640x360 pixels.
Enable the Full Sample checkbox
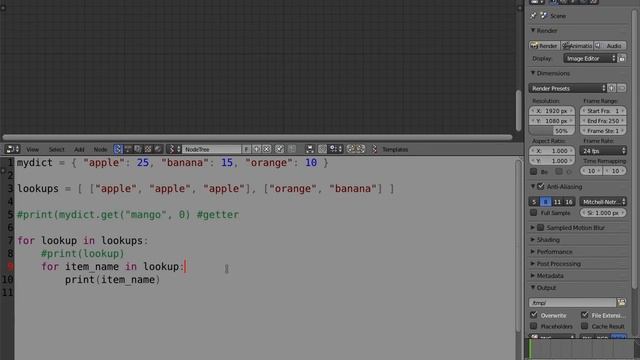coord(534,213)
